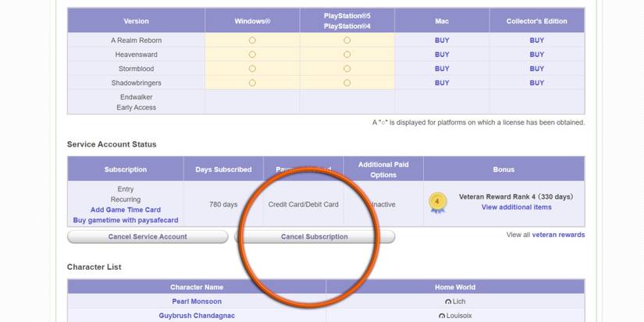Click the Veteran Reward Rank 4 medal icon

point(438,203)
